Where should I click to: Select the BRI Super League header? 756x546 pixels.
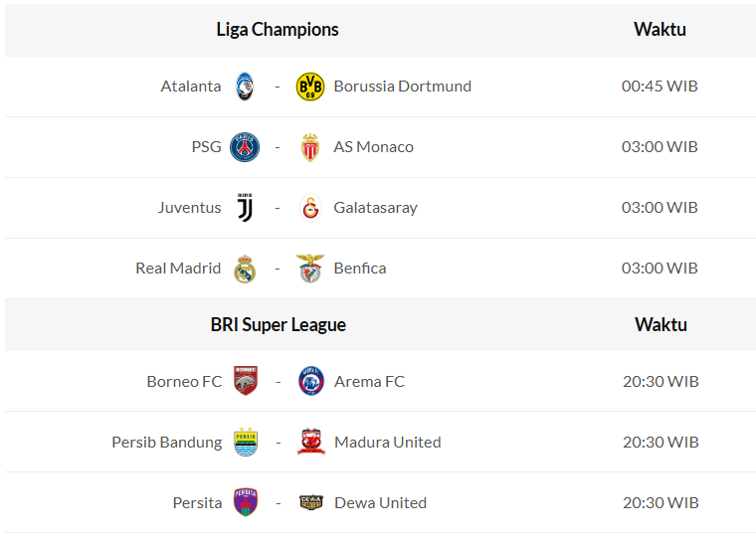(x=279, y=325)
